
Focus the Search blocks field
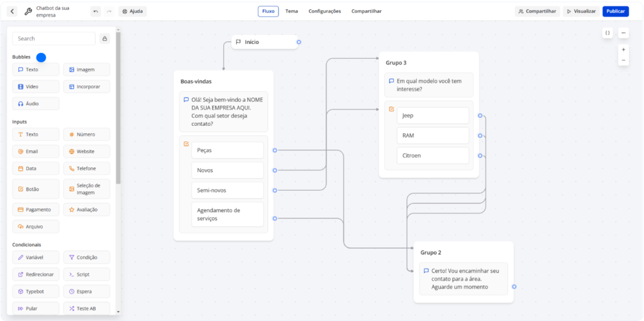(x=54, y=38)
